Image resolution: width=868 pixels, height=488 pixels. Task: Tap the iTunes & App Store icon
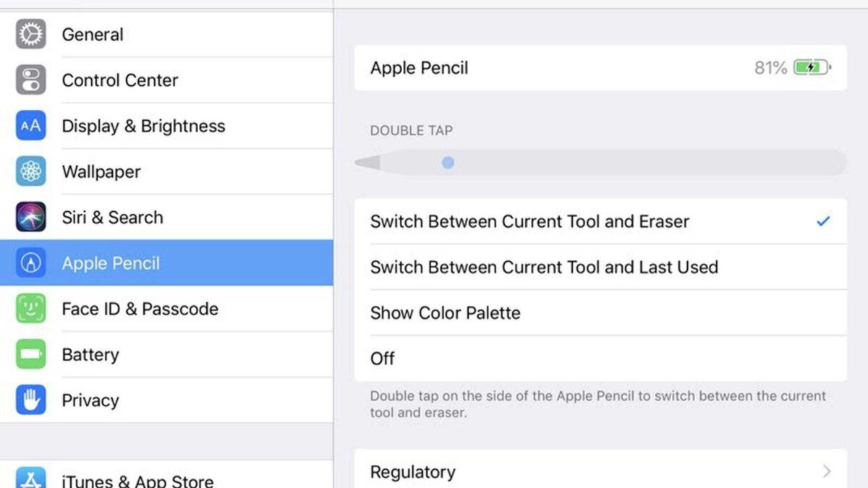[30, 477]
